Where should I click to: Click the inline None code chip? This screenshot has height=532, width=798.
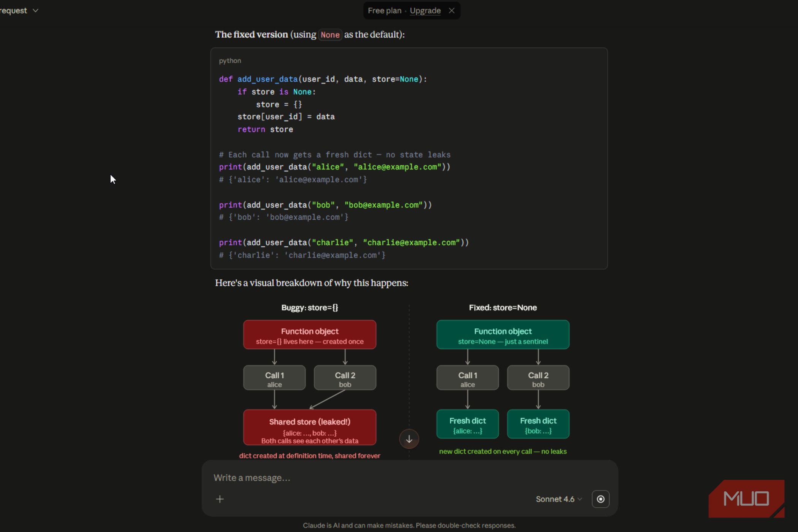coord(330,35)
